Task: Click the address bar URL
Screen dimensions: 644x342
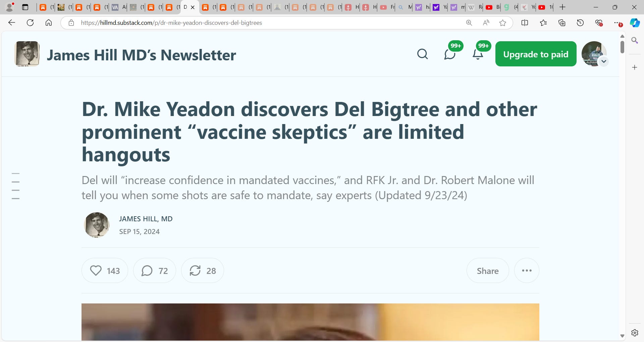Action: [171, 23]
